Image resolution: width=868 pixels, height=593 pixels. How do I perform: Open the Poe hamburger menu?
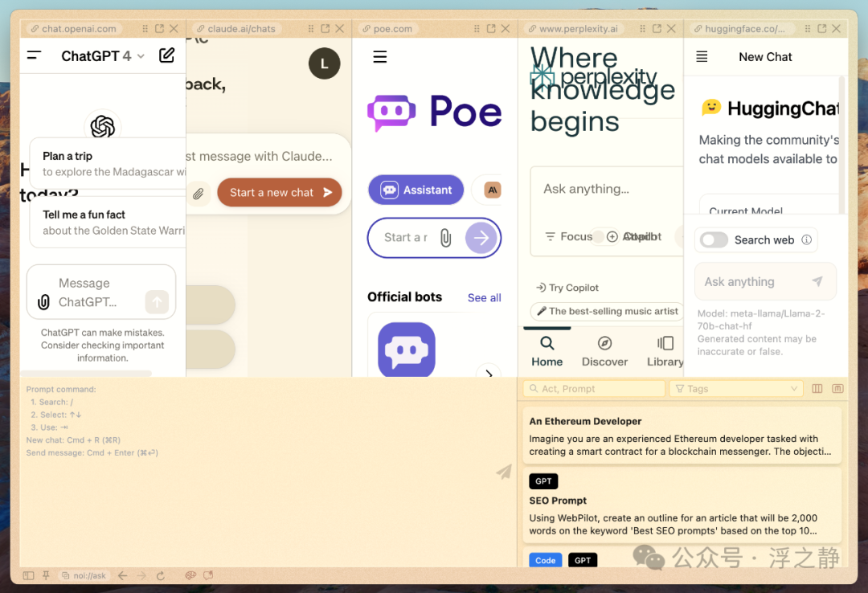click(x=379, y=56)
